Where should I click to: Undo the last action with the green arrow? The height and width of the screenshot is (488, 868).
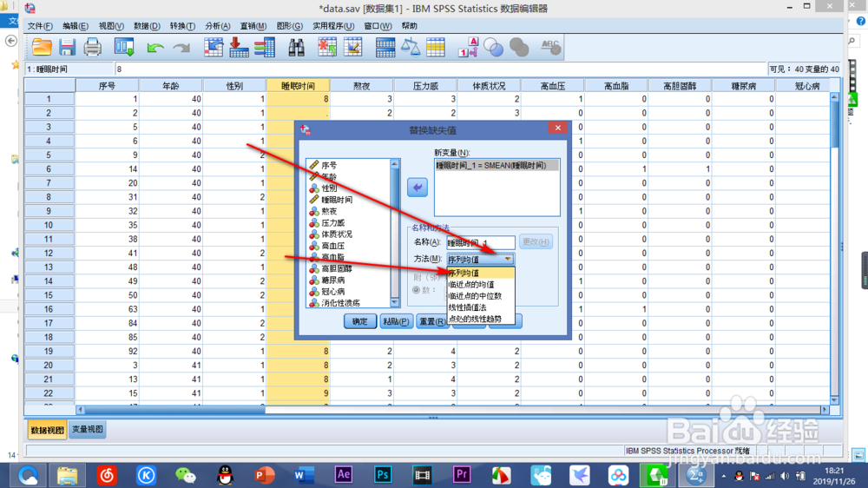point(155,48)
